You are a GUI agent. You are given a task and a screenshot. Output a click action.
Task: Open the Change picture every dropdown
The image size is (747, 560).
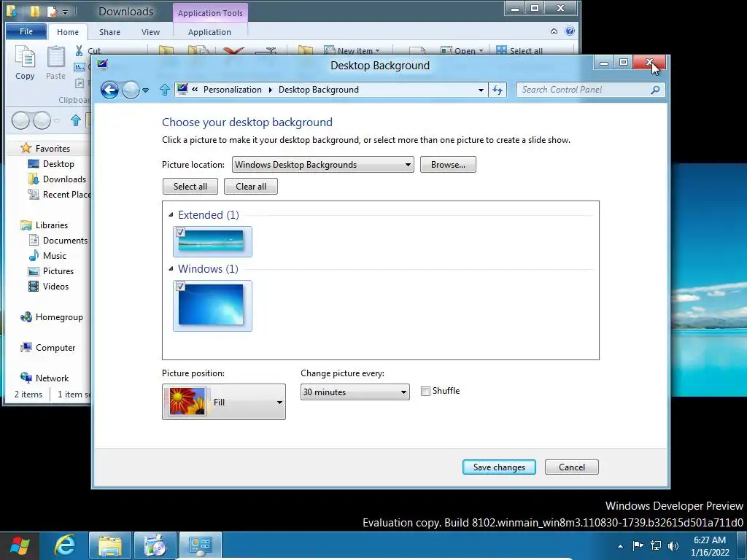[355, 392]
